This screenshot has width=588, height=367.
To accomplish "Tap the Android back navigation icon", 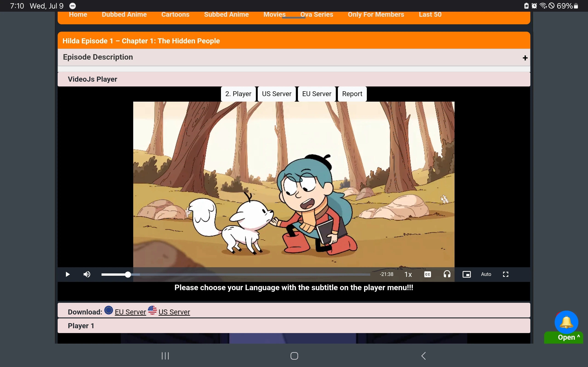I will (424, 356).
